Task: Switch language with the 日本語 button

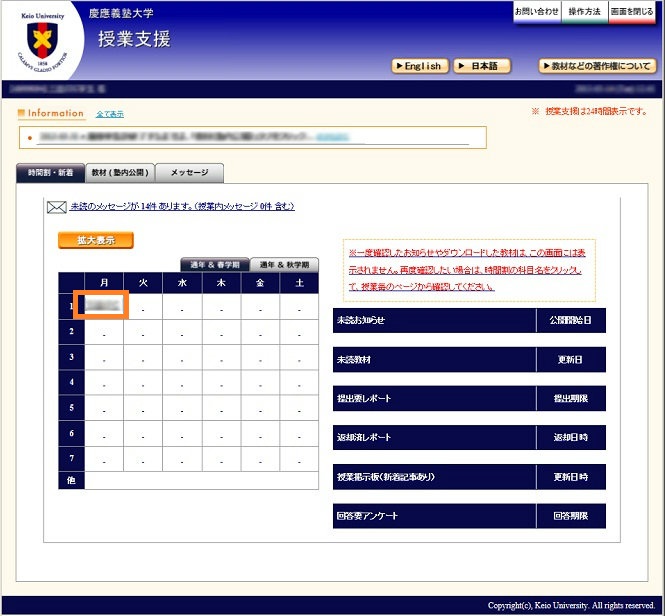Action: click(x=482, y=66)
